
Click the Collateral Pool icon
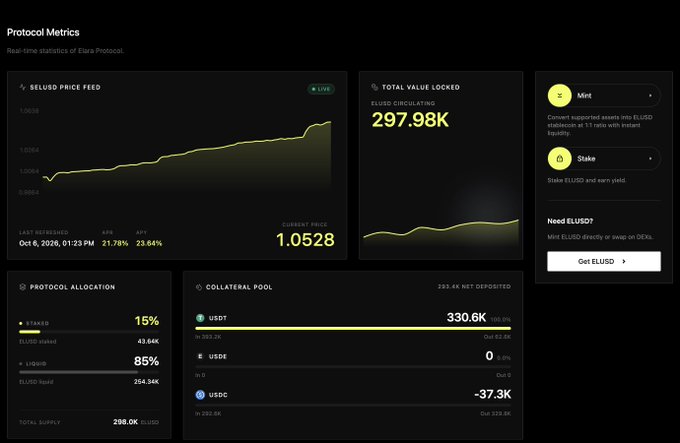pos(199,287)
